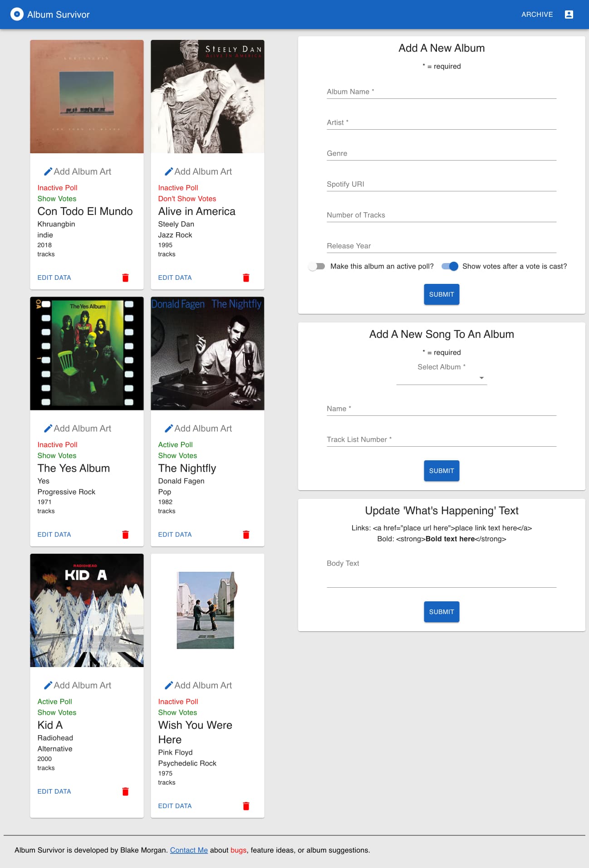The width and height of the screenshot is (589, 868).
Task: Delete Wish You Were Here with trash icon
Action: pyautogui.click(x=246, y=806)
